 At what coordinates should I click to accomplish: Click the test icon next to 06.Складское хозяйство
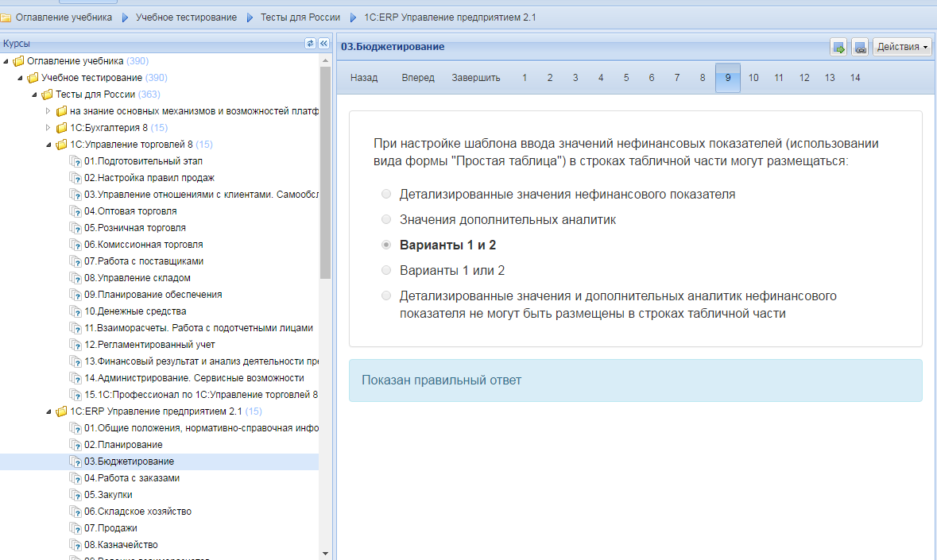[76, 512]
